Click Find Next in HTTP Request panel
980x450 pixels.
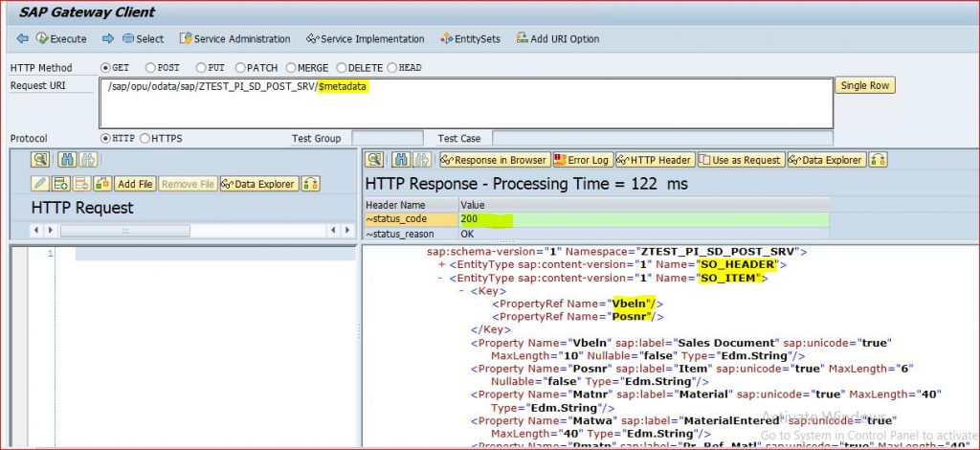pyautogui.click(x=87, y=160)
